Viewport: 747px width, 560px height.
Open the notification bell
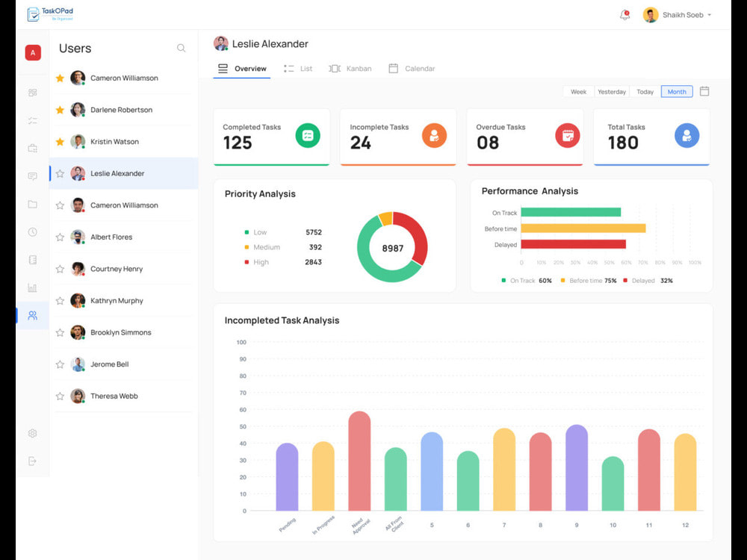(624, 15)
